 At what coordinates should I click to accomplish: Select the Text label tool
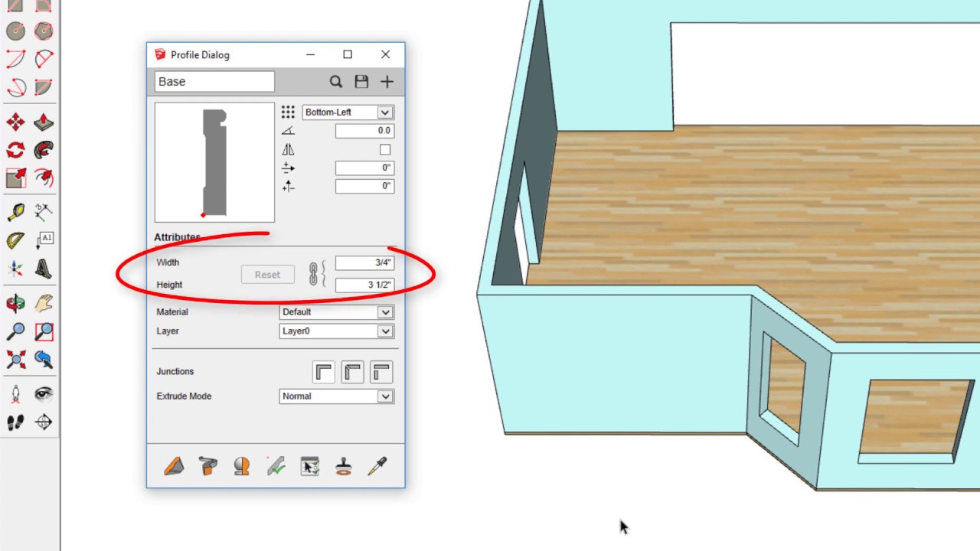[44, 241]
